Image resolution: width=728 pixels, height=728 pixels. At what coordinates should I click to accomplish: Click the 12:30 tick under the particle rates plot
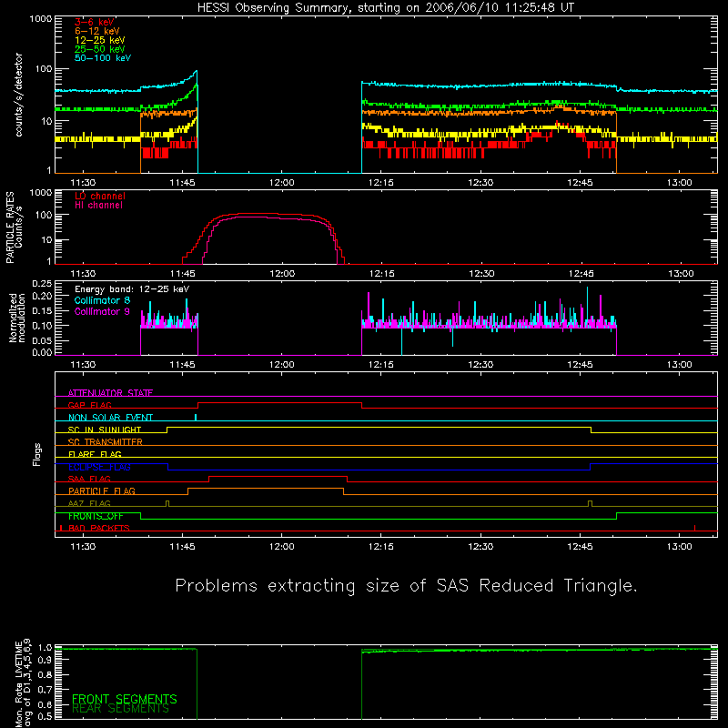pyautogui.click(x=481, y=274)
